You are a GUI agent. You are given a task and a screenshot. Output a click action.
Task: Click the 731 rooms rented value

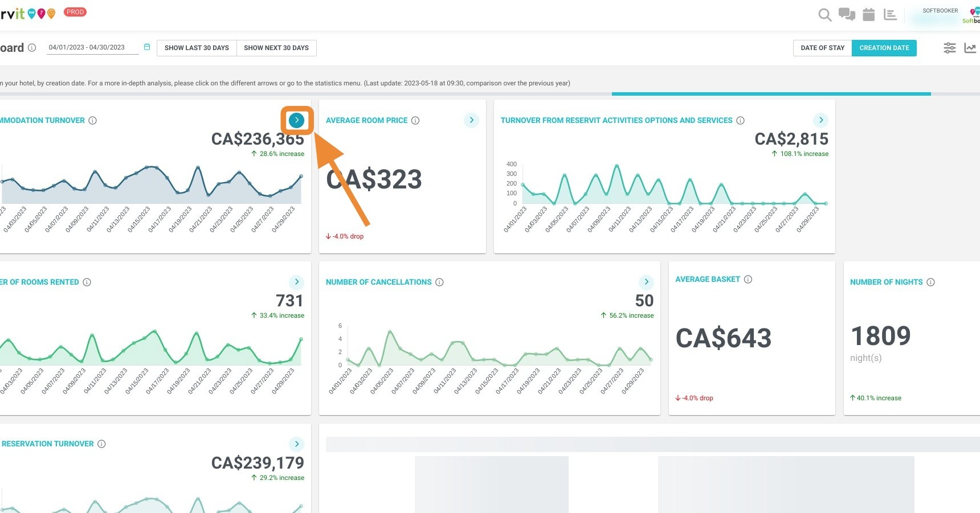tap(289, 301)
